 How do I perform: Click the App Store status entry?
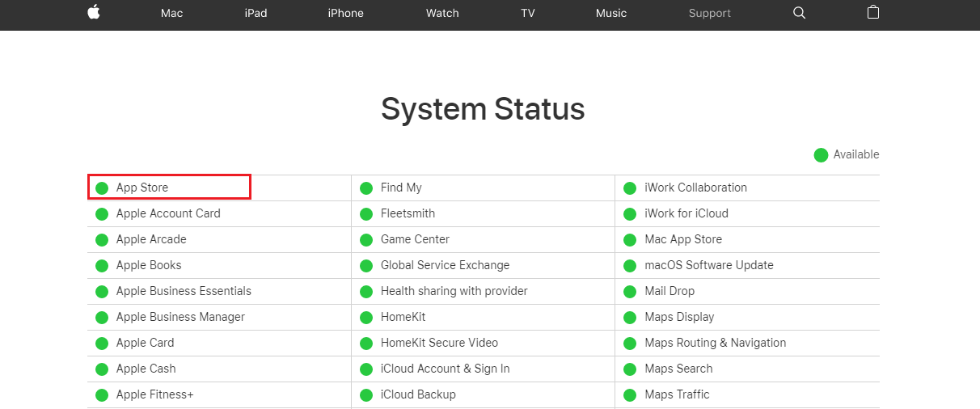tap(142, 188)
